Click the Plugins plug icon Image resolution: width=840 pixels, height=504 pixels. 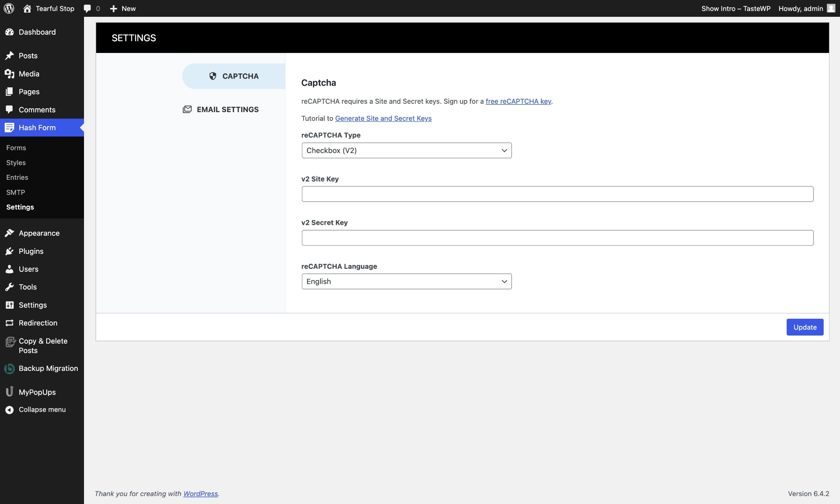9,251
